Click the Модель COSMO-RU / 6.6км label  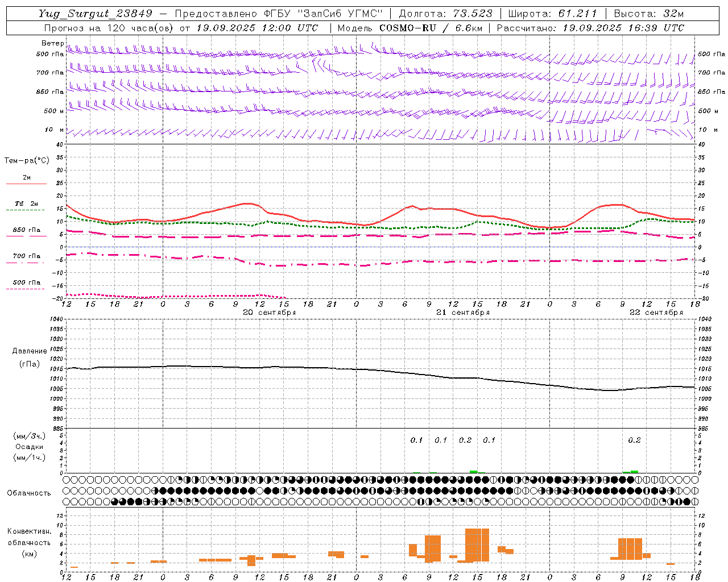(x=409, y=28)
